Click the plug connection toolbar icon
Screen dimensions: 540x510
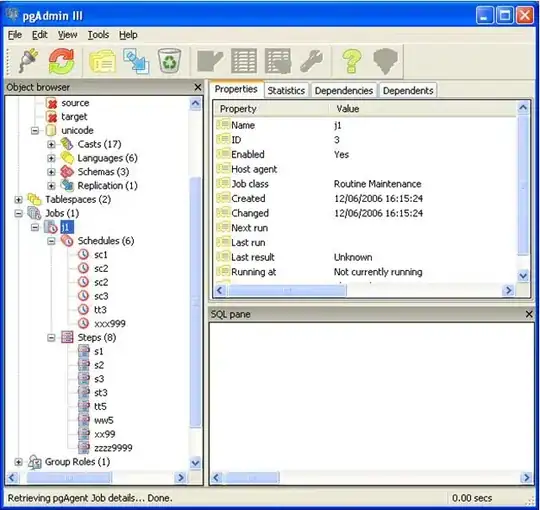(28, 61)
